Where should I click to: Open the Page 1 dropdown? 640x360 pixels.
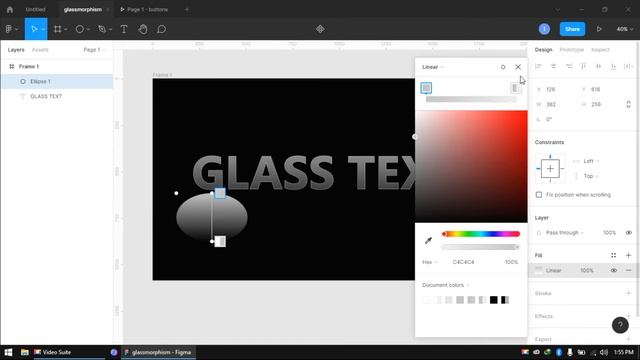click(x=94, y=50)
